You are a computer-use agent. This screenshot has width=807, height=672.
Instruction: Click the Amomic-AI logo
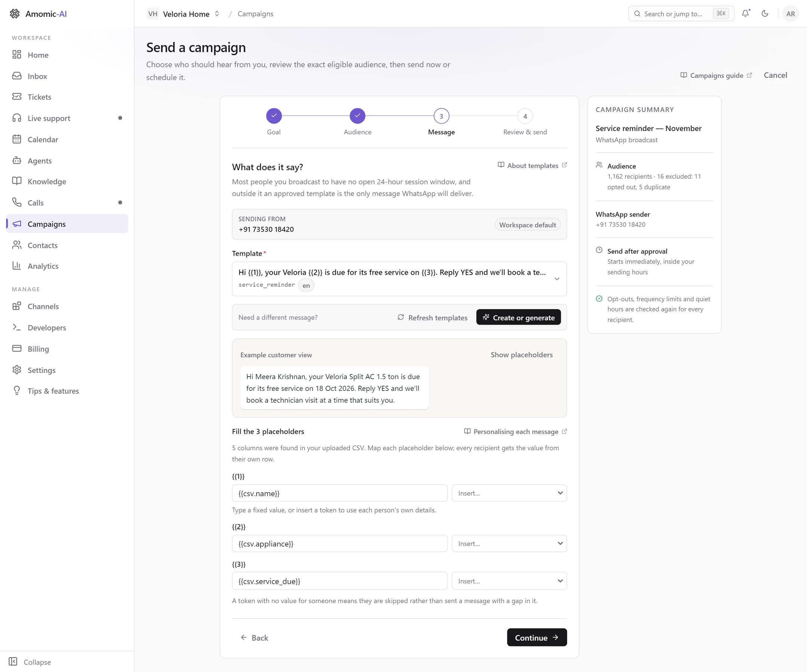point(38,14)
